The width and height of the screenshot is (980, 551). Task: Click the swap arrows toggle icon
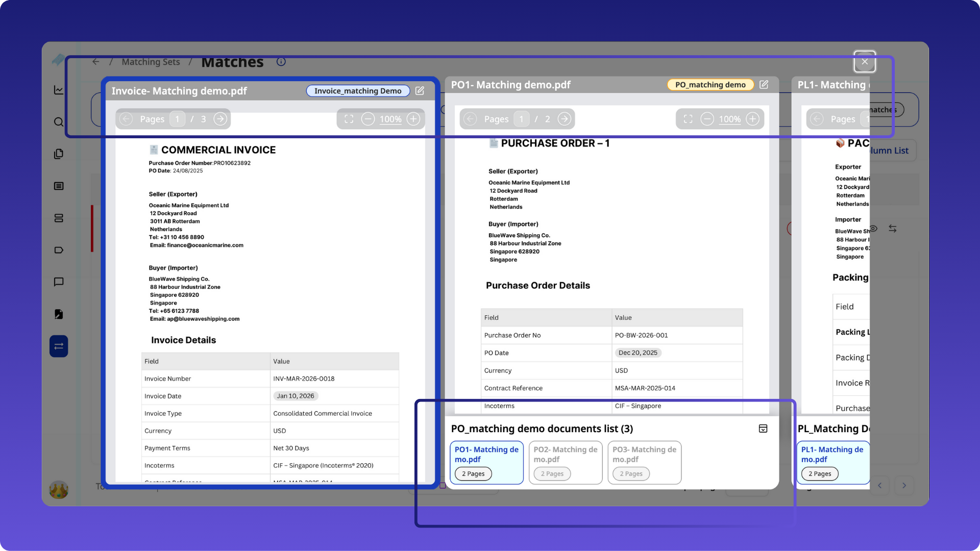click(892, 229)
